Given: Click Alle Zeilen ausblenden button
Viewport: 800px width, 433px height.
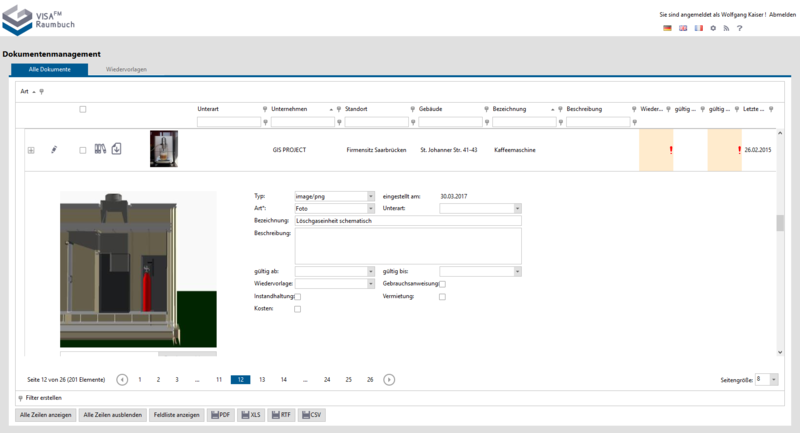Looking at the screenshot, I should tap(113, 415).
